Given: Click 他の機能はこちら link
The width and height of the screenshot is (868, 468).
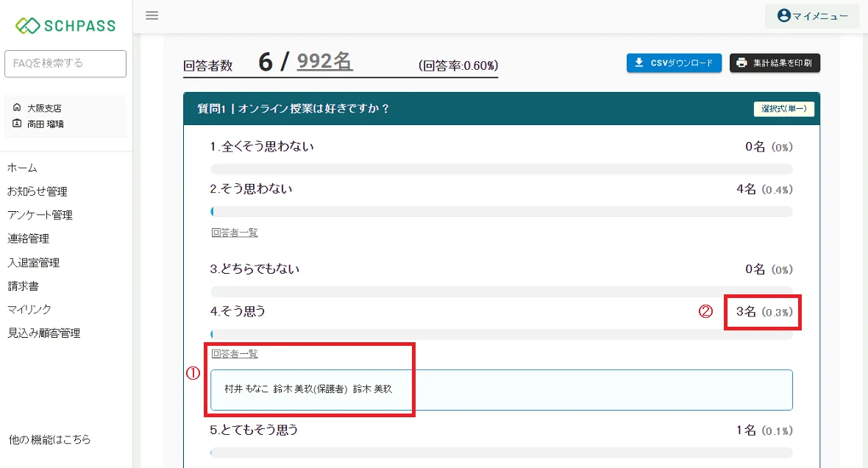Looking at the screenshot, I should point(49,440).
